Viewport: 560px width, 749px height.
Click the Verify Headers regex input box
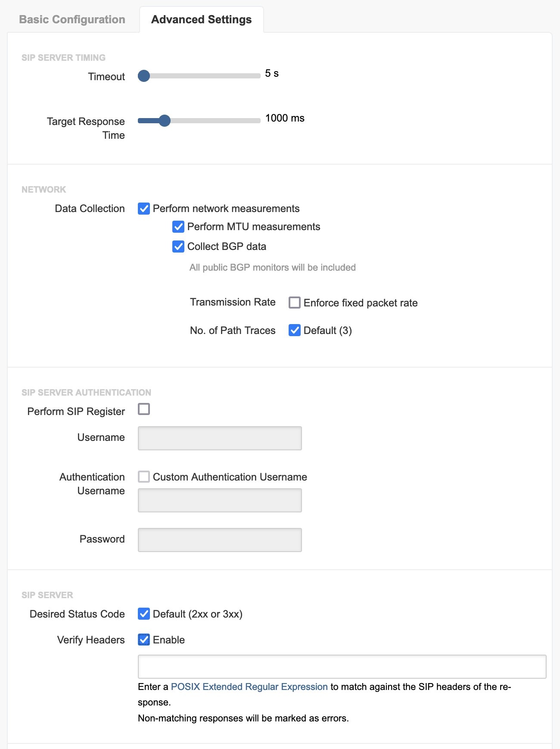coord(342,667)
